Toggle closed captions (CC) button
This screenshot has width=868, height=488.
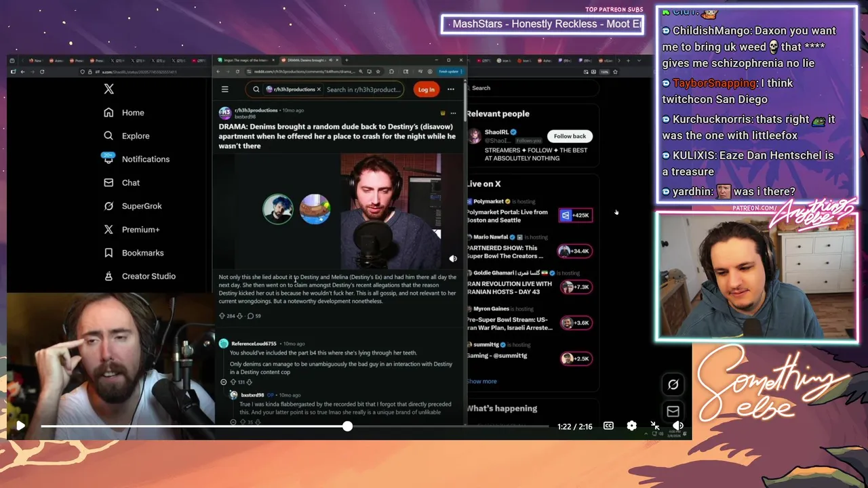(608, 426)
